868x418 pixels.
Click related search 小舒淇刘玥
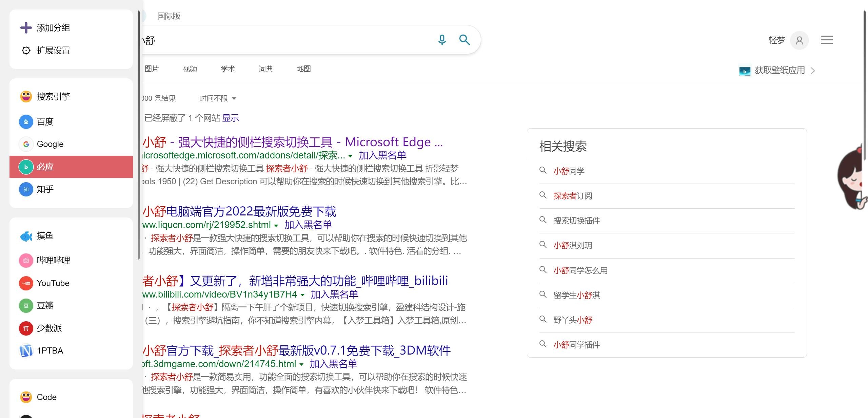(573, 245)
